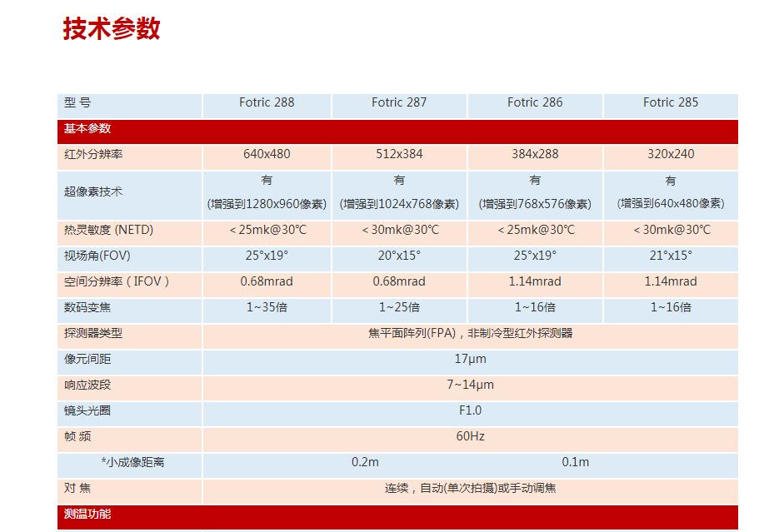
Task: Click the <25mk@30℃ value for Fotric 286
Action: click(x=536, y=230)
